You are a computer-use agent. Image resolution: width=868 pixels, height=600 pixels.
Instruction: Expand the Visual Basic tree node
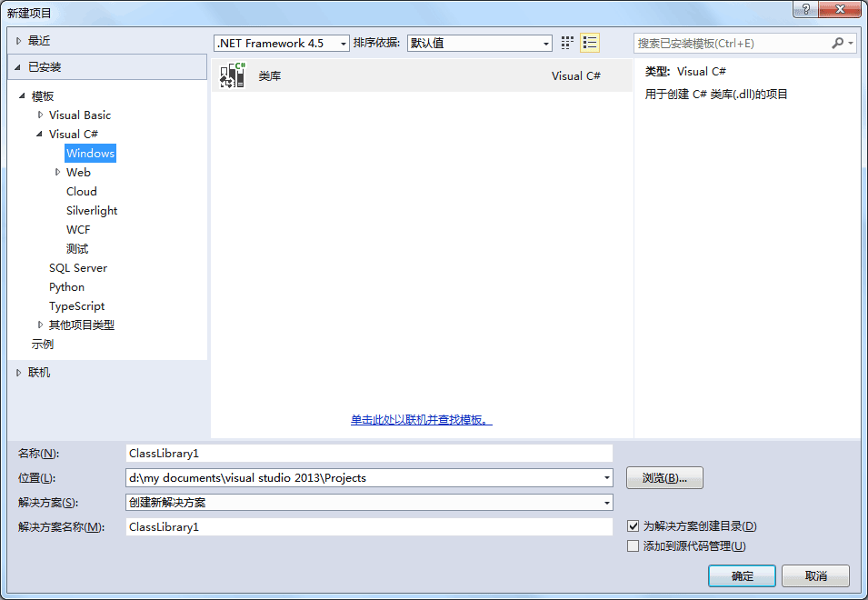click(x=40, y=115)
